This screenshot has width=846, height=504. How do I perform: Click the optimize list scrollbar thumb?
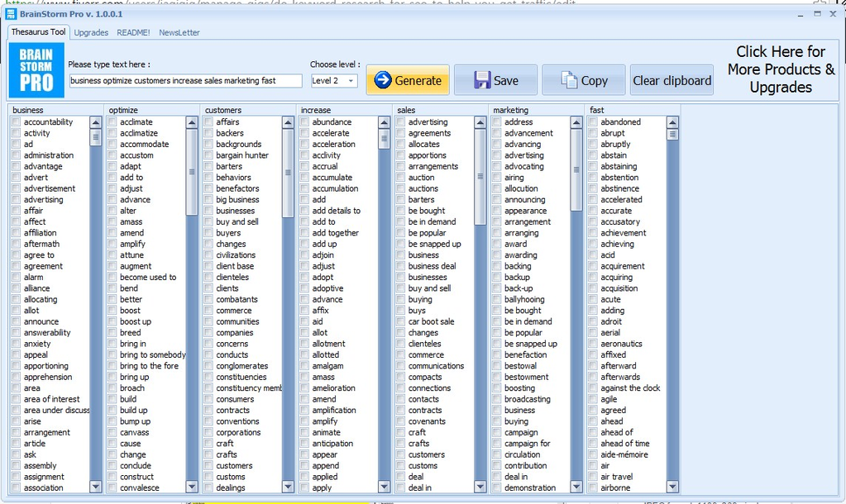point(192,172)
